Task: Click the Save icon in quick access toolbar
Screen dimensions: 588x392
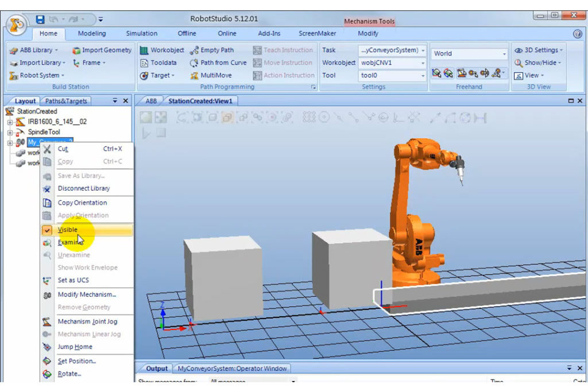Action: [x=40, y=19]
